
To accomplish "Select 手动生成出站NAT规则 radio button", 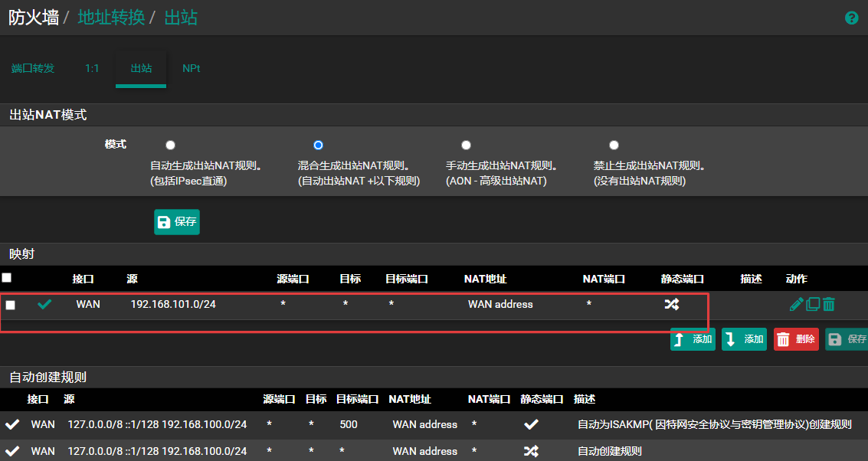I will click(x=466, y=145).
